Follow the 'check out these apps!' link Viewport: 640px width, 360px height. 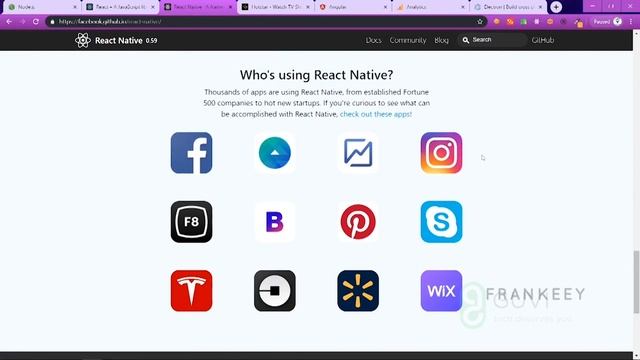(x=376, y=114)
